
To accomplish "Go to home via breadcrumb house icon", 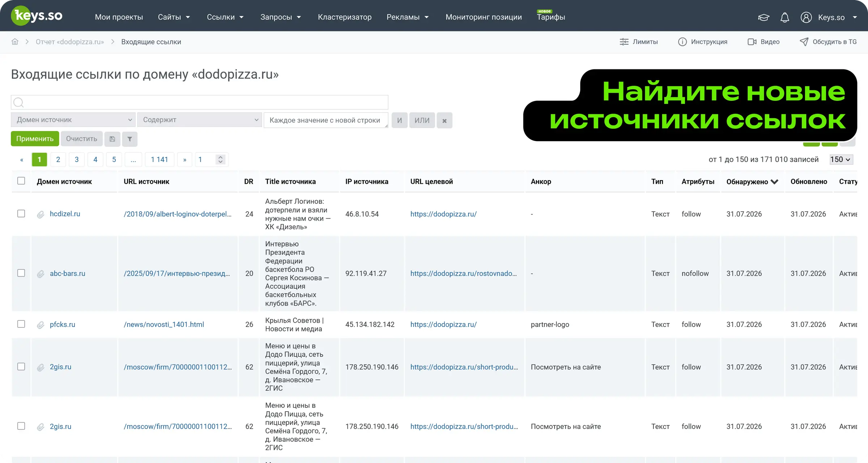I will (x=15, y=42).
